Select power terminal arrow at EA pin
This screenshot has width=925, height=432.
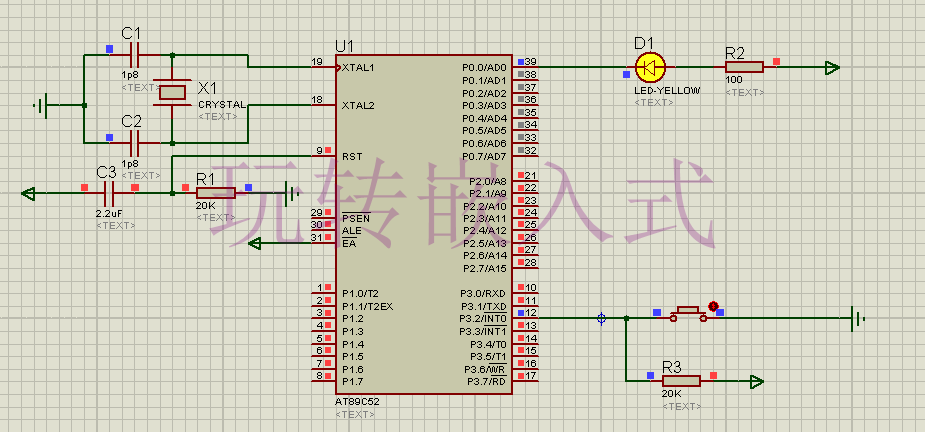[255, 243]
